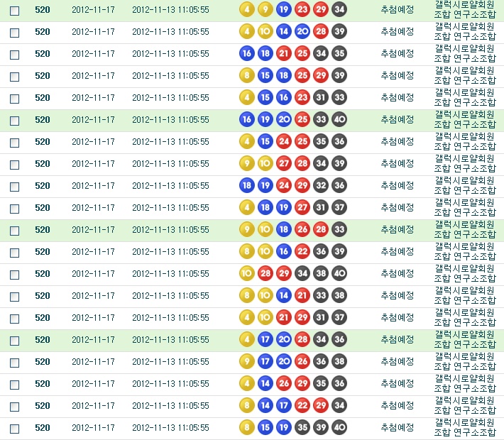The height and width of the screenshot is (440, 504).
Task: Click blue ball 19 in the 4-9-19-23-29-34 row
Action: pos(283,9)
